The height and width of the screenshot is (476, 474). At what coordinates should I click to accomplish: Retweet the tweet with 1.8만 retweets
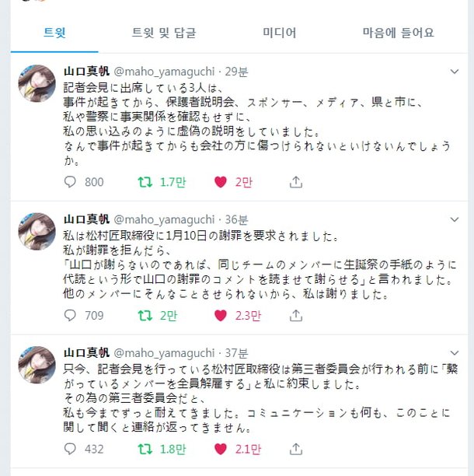pos(145,449)
